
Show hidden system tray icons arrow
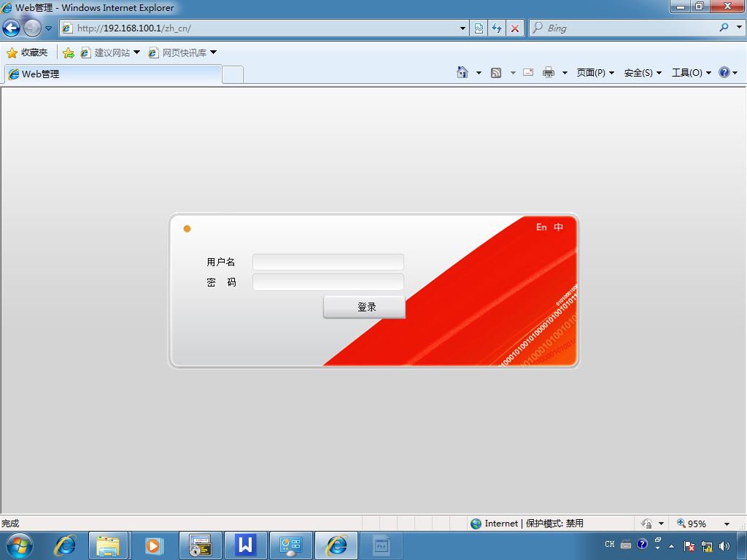click(x=671, y=546)
